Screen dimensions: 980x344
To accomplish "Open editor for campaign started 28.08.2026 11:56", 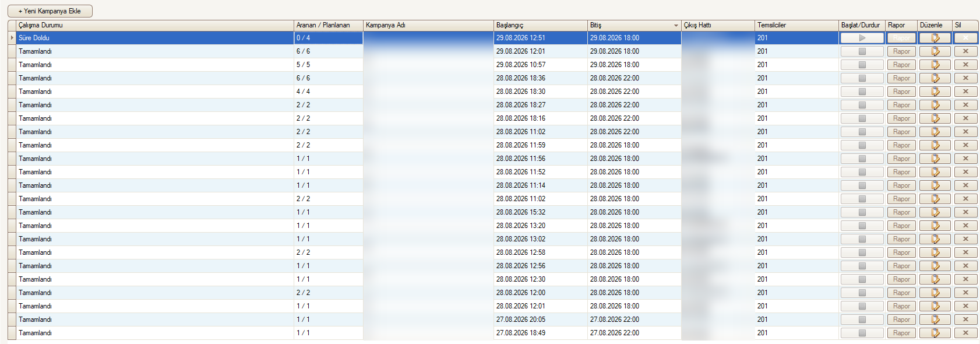I will point(935,159).
